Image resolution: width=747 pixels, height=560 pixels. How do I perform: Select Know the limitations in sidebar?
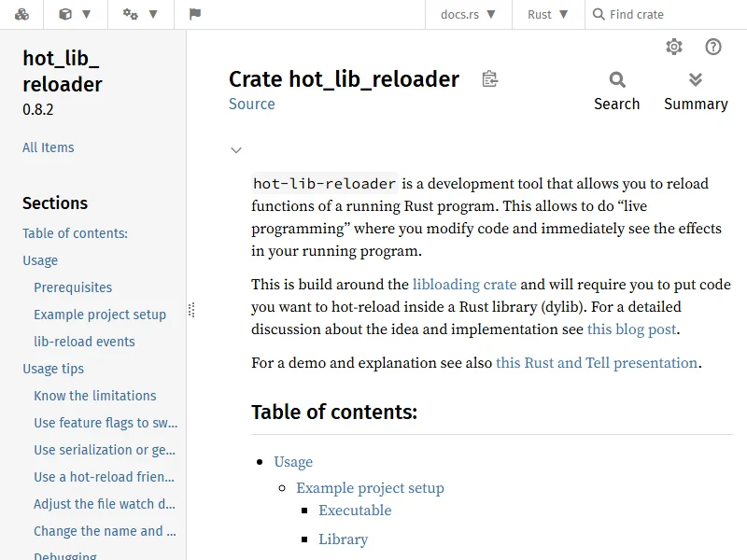[95, 396]
